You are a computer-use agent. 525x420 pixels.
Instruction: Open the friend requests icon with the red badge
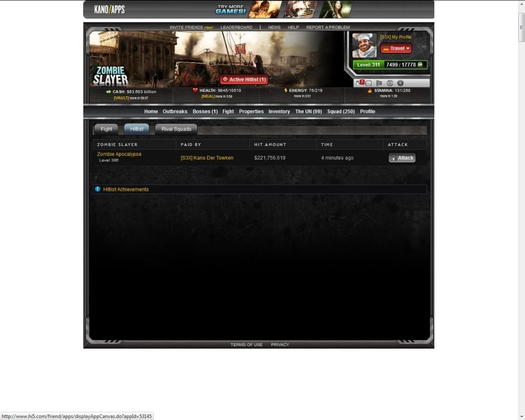[359, 83]
